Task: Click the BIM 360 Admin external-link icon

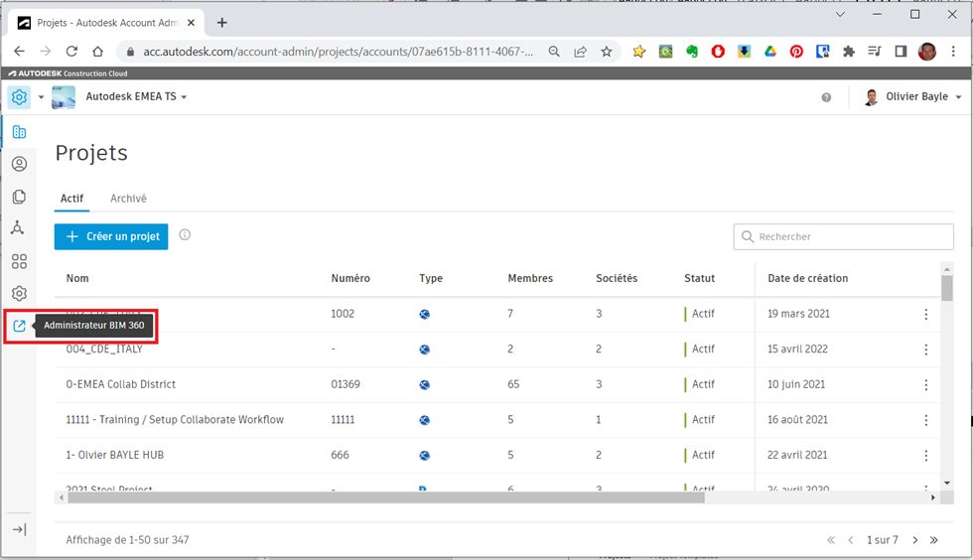Action: pos(19,326)
